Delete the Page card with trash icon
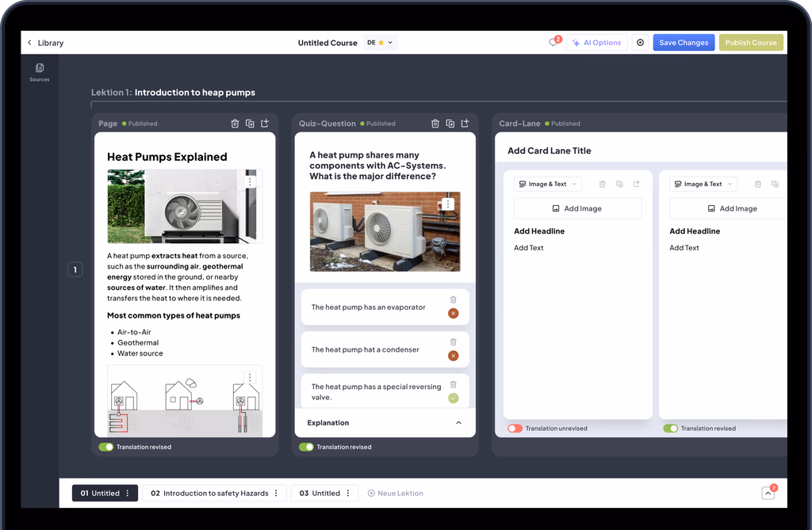 tap(235, 124)
